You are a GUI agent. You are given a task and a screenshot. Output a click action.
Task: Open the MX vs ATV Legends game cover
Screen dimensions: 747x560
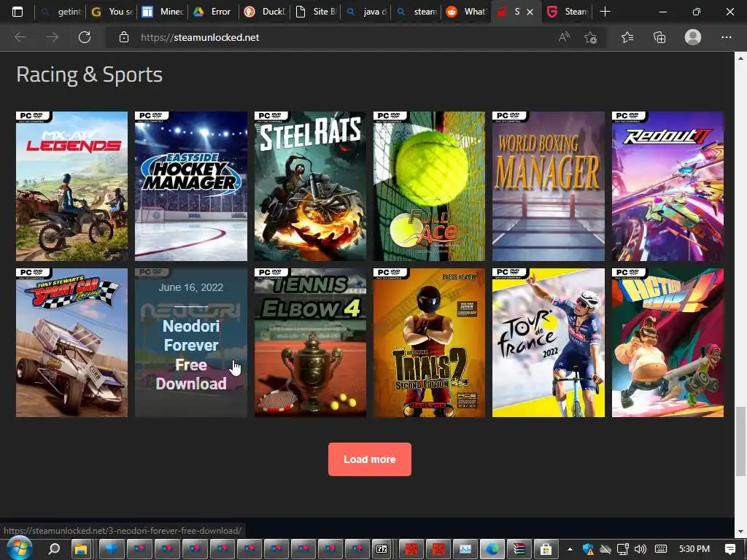(x=72, y=186)
